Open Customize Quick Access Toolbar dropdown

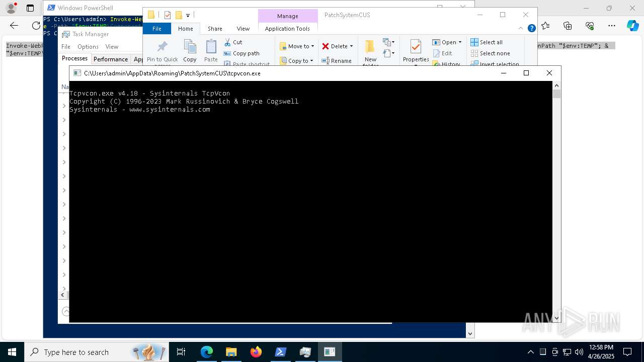pos(188,15)
